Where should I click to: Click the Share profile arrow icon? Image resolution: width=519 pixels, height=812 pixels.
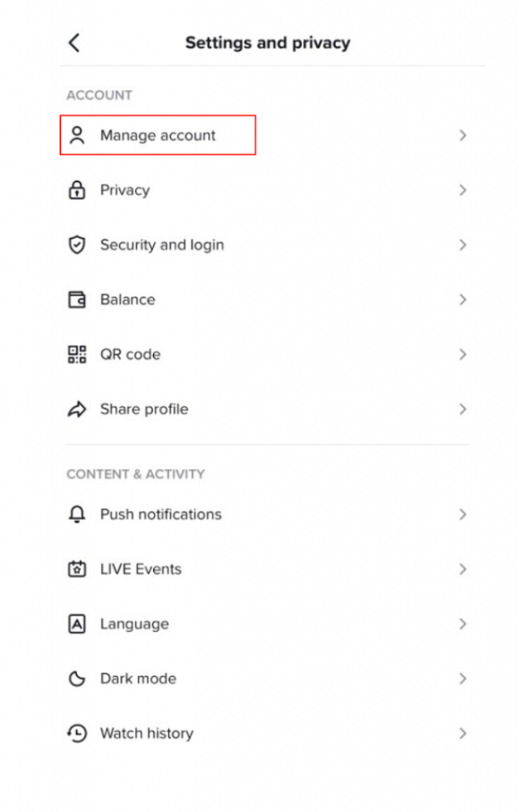[77, 409]
